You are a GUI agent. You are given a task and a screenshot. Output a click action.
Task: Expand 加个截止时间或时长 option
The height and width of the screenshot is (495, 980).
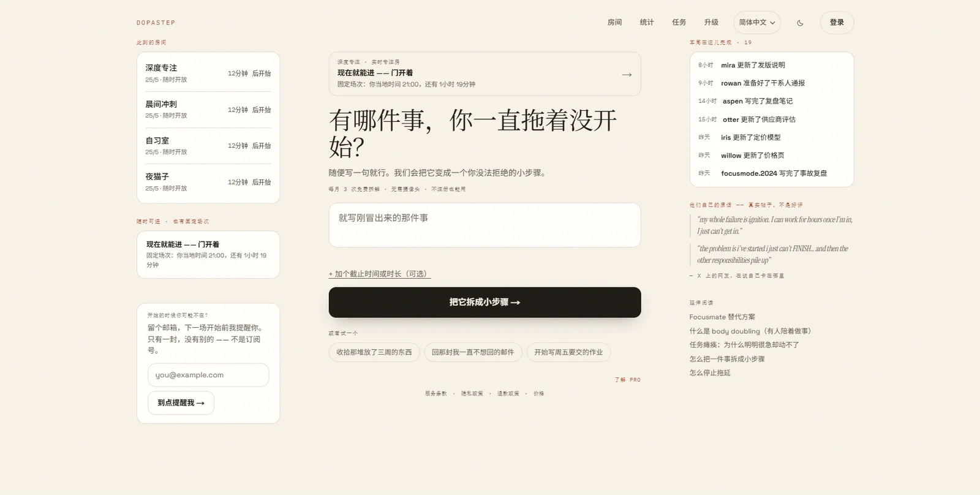point(380,274)
